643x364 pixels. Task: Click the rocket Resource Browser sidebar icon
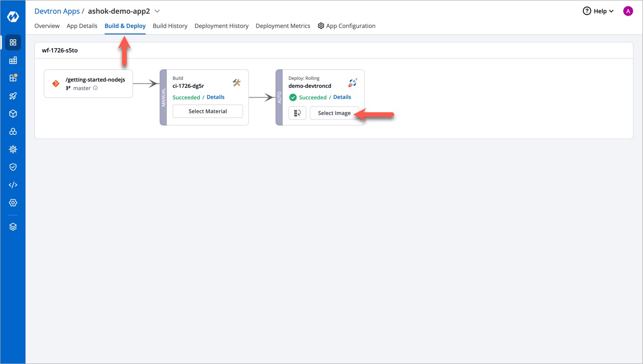12,96
